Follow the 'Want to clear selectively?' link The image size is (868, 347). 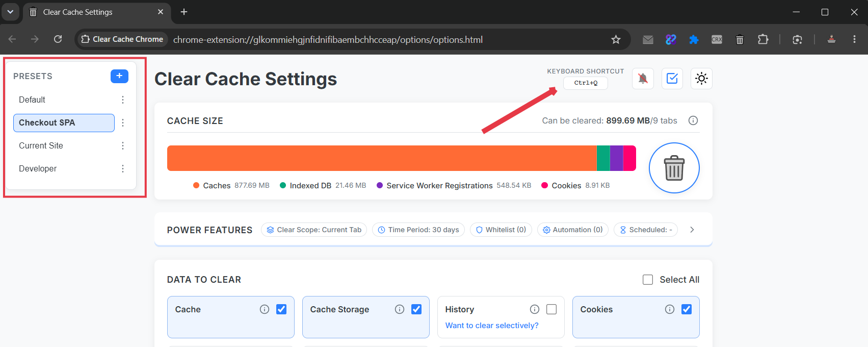click(492, 326)
